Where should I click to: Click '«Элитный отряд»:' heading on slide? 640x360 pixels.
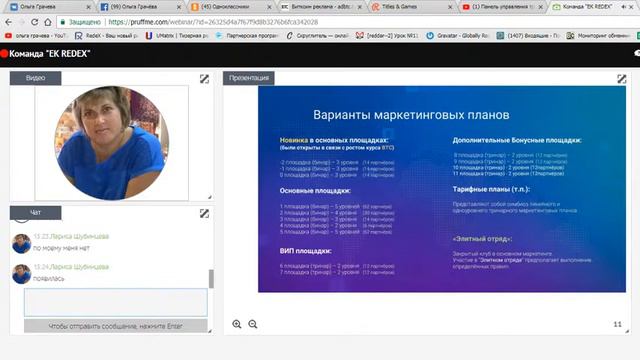[482, 239]
